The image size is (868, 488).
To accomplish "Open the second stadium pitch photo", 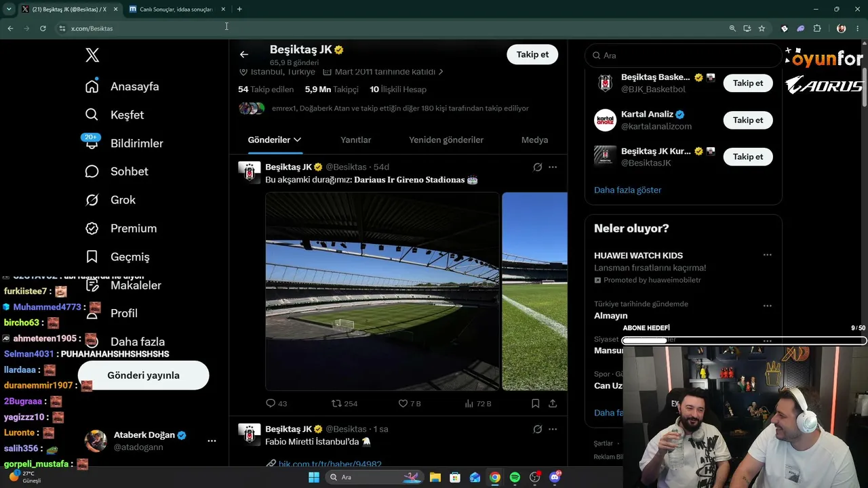I will tap(534, 291).
